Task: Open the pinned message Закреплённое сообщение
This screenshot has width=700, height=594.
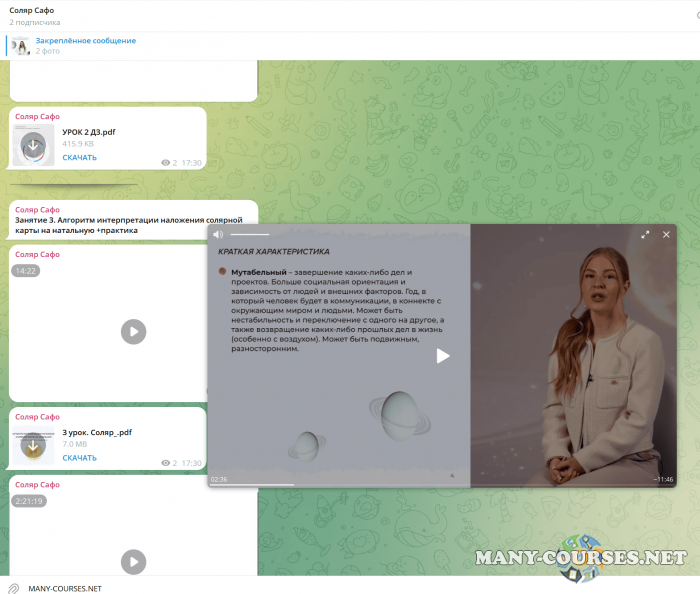Action: pos(85,41)
